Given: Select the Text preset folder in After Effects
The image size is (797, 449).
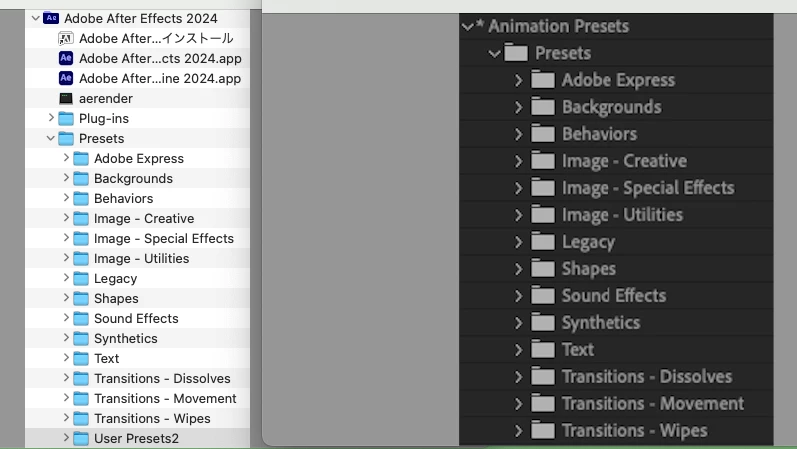Looking at the screenshot, I should click(x=577, y=350).
